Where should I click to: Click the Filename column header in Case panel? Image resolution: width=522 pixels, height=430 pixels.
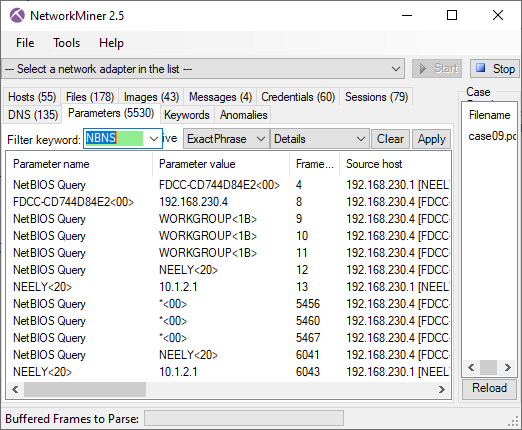(x=489, y=115)
